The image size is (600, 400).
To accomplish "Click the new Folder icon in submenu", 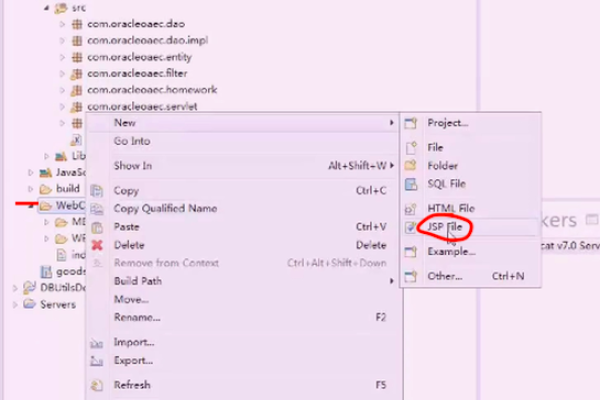I will pyautogui.click(x=411, y=166).
